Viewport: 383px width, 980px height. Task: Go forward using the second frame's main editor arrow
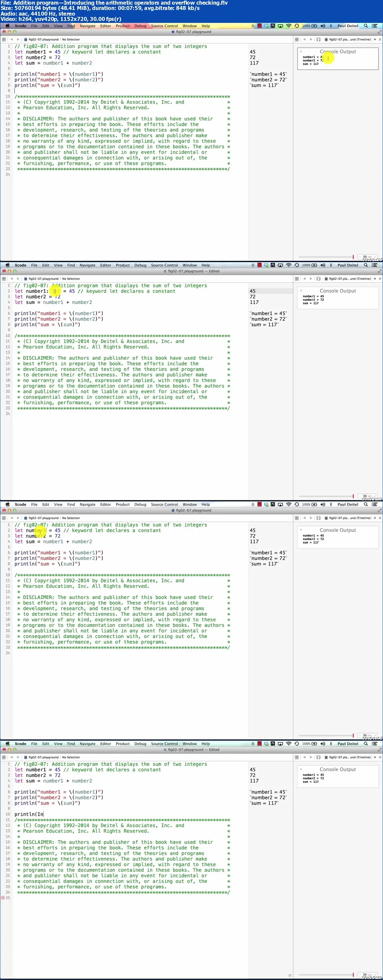[18, 279]
